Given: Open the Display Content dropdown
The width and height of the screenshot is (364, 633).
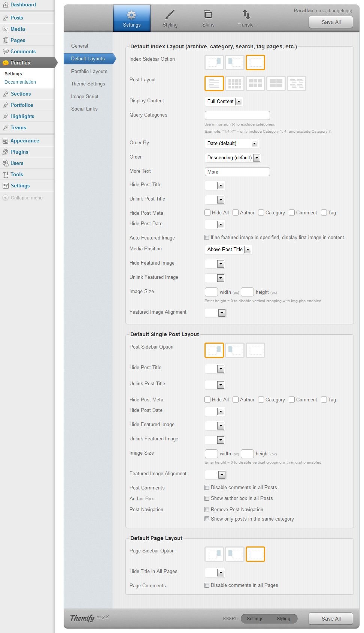Looking at the screenshot, I should 224,101.
